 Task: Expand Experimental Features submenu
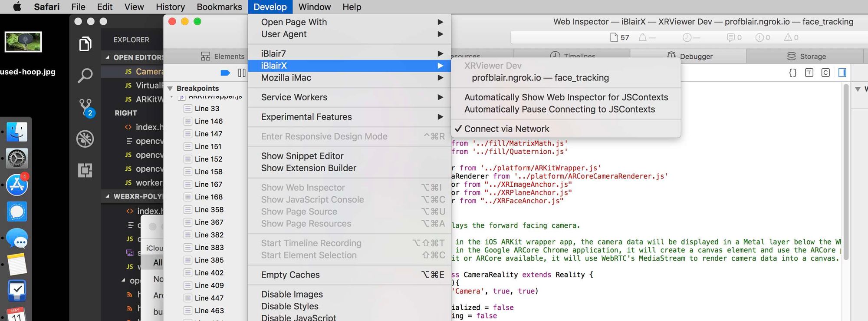(349, 117)
